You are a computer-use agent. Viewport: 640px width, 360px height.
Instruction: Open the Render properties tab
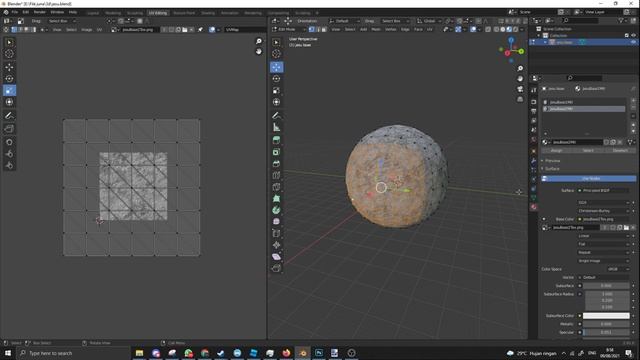point(533,102)
